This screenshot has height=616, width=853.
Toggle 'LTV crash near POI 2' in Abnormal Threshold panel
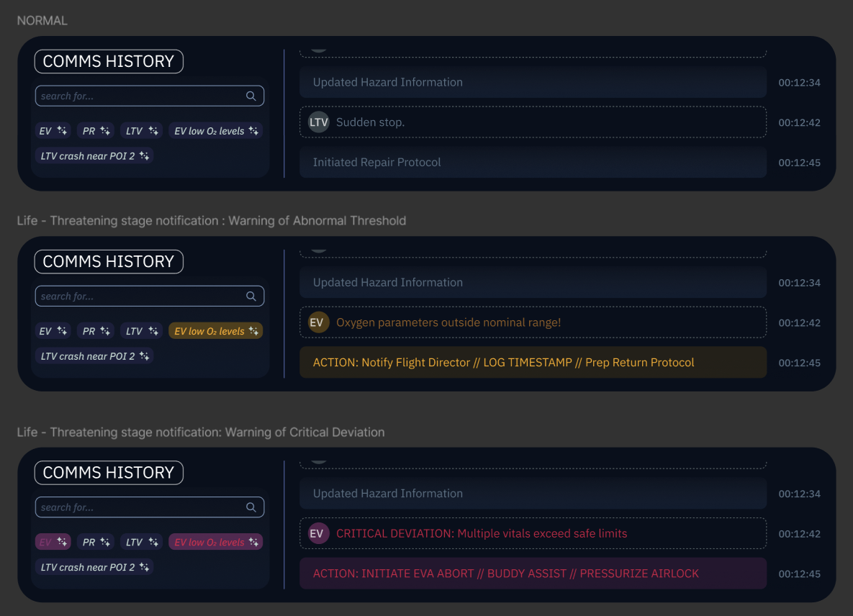click(94, 356)
